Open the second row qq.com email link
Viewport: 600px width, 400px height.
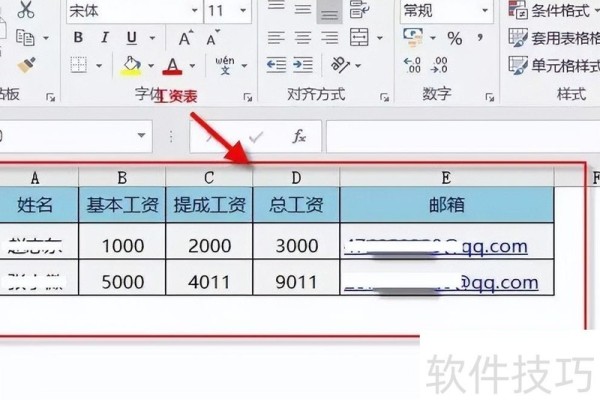pyautogui.click(x=441, y=283)
